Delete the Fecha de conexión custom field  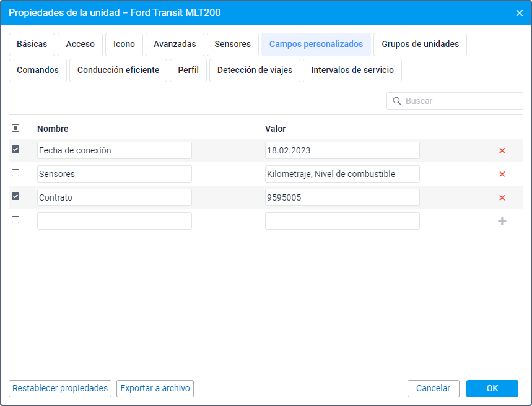pos(502,150)
